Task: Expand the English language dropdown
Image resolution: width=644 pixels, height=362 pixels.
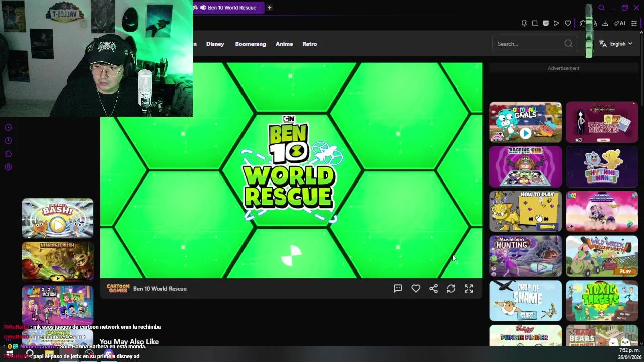Action: click(x=621, y=44)
